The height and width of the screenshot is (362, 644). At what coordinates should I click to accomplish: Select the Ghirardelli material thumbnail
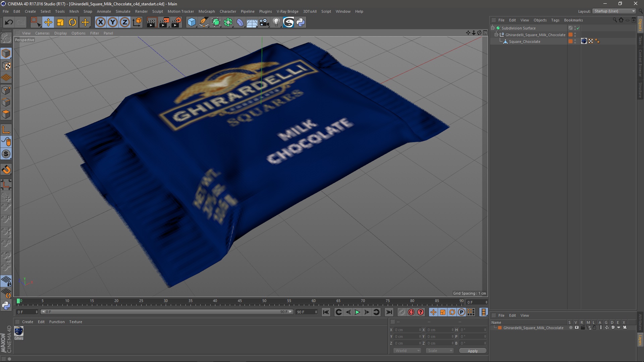pos(19,331)
